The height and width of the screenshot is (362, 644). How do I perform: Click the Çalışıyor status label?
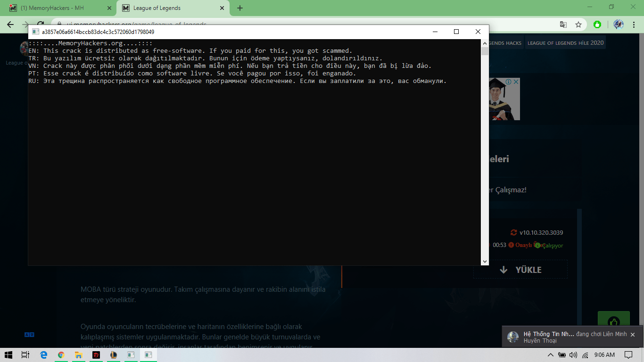tap(552, 246)
